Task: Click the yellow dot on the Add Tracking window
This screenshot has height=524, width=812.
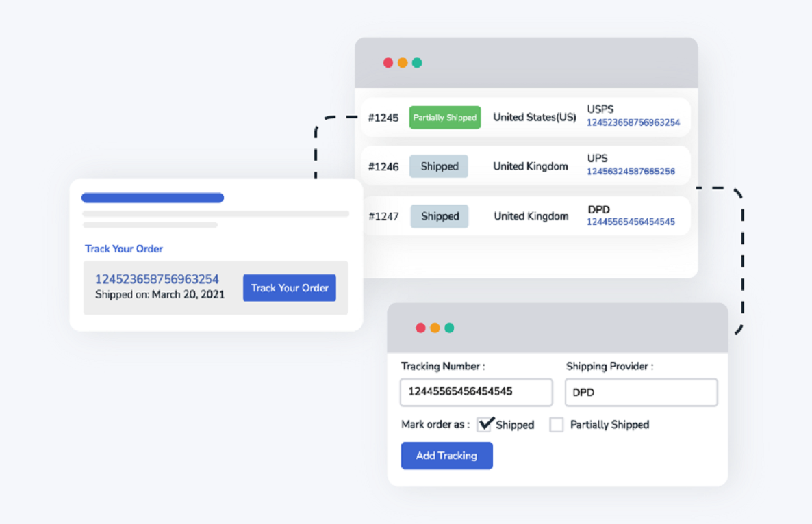Action: 435,328
